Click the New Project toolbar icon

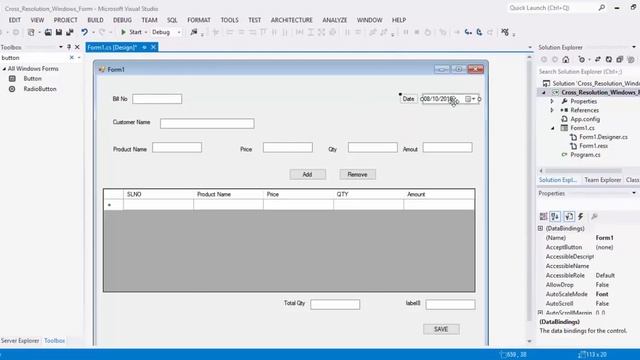click(31, 32)
